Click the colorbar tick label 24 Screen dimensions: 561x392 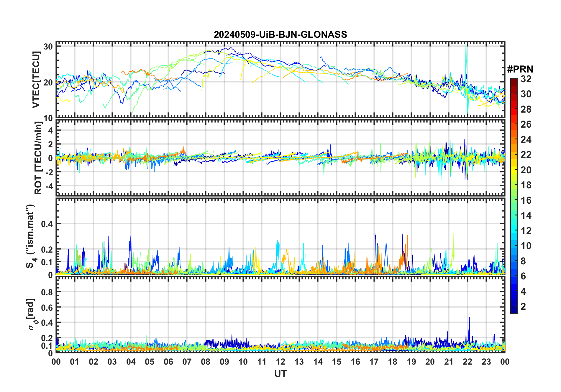point(526,140)
